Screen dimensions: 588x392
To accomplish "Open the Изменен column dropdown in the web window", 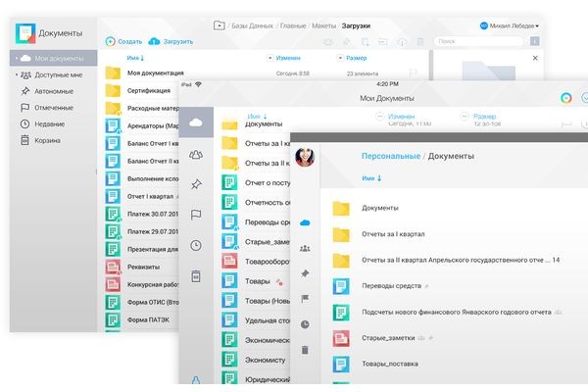I will pos(270,58).
